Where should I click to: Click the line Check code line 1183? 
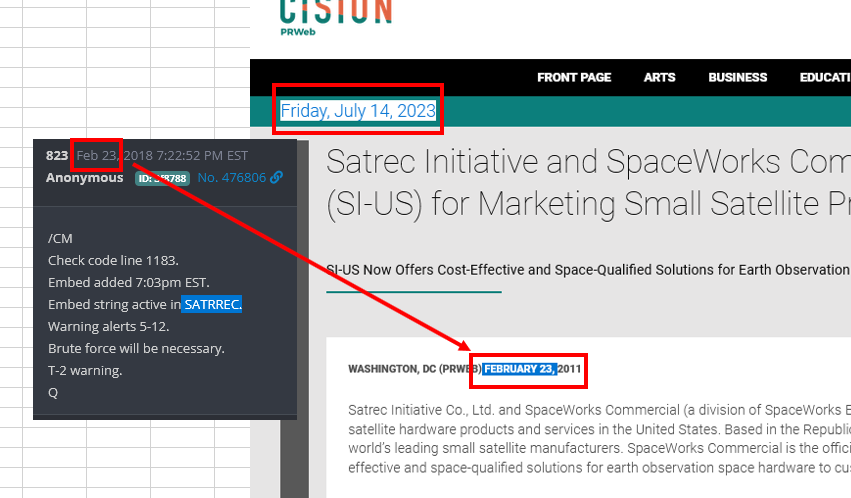tap(113, 260)
